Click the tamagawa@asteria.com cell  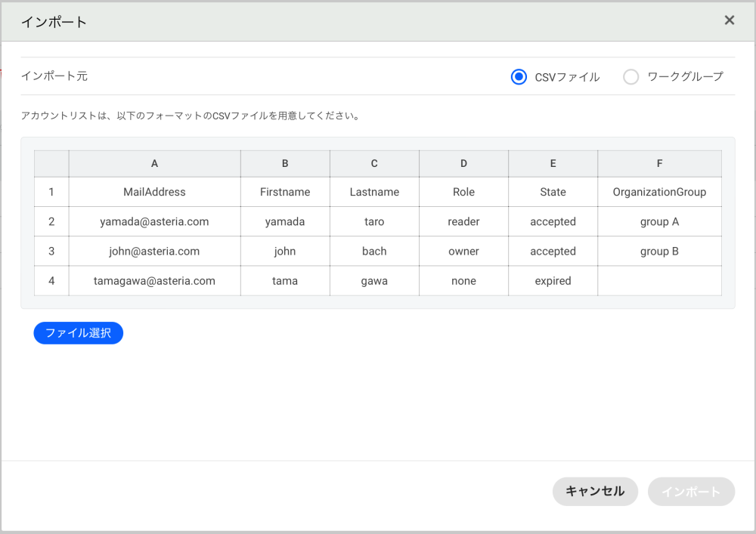click(x=154, y=280)
